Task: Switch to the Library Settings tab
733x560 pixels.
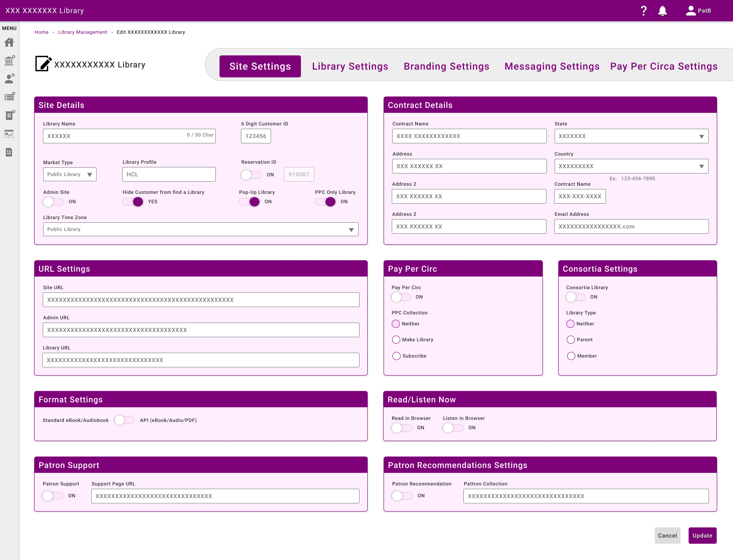Action: coord(350,66)
